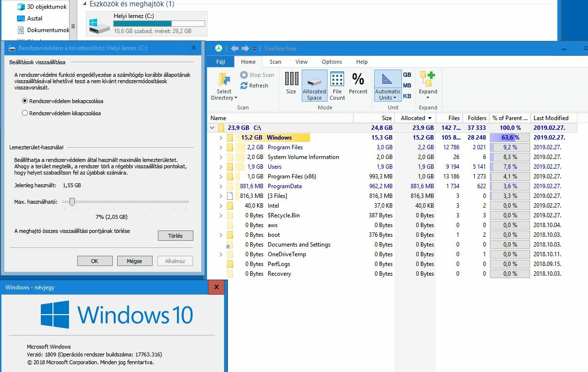The width and height of the screenshot is (588, 372).
Task: Click the Alkalmaz button
Action: 175,261
